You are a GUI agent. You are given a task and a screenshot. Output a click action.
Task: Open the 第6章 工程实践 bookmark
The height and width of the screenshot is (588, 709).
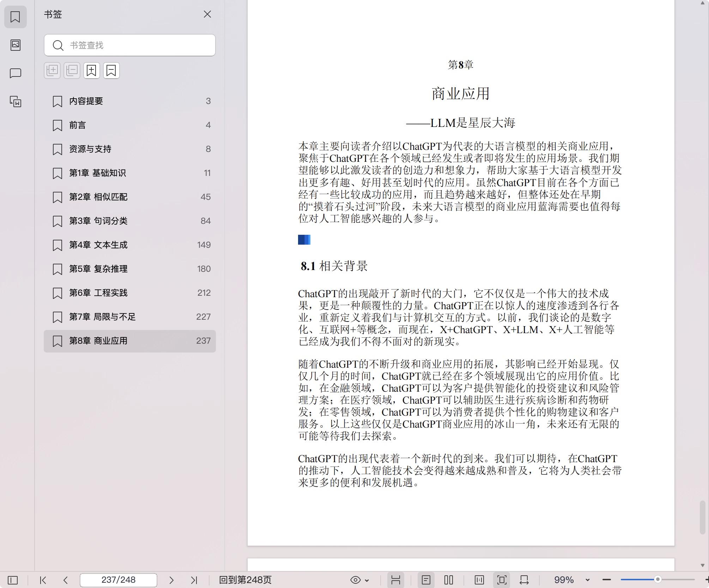[130, 293]
